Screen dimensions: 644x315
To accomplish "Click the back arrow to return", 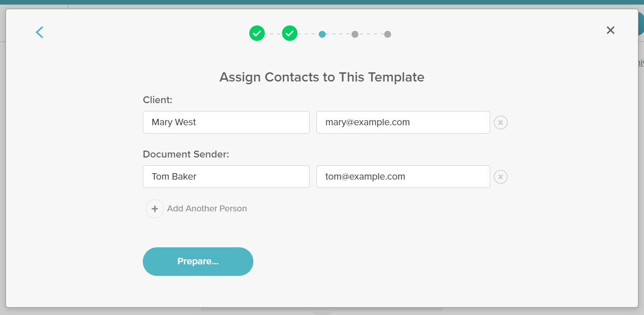I will 39,32.
